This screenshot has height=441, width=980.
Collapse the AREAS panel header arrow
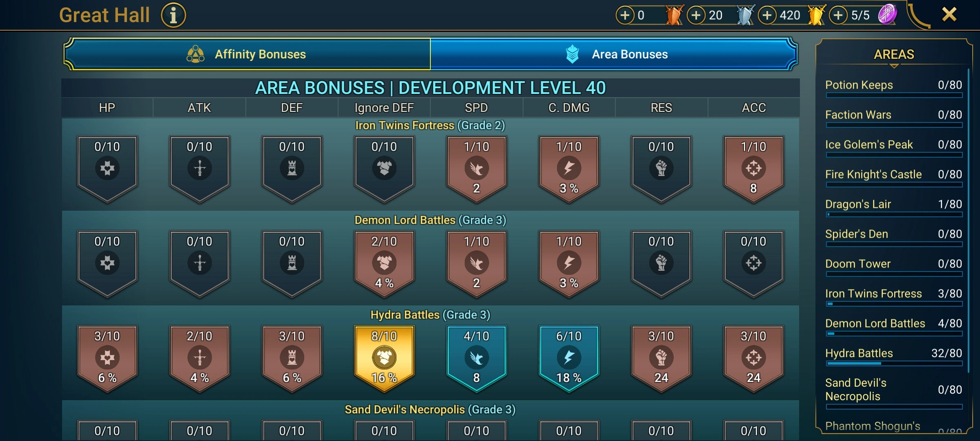click(x=894, y=66)
